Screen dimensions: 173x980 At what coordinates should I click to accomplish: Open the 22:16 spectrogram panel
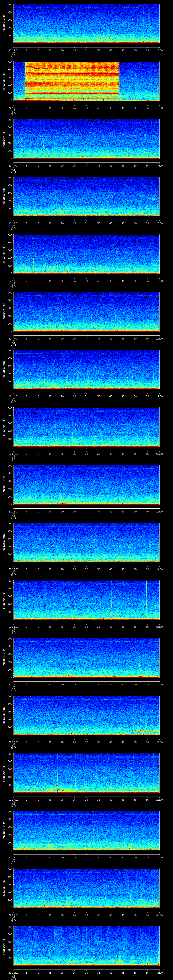point(86,139)
